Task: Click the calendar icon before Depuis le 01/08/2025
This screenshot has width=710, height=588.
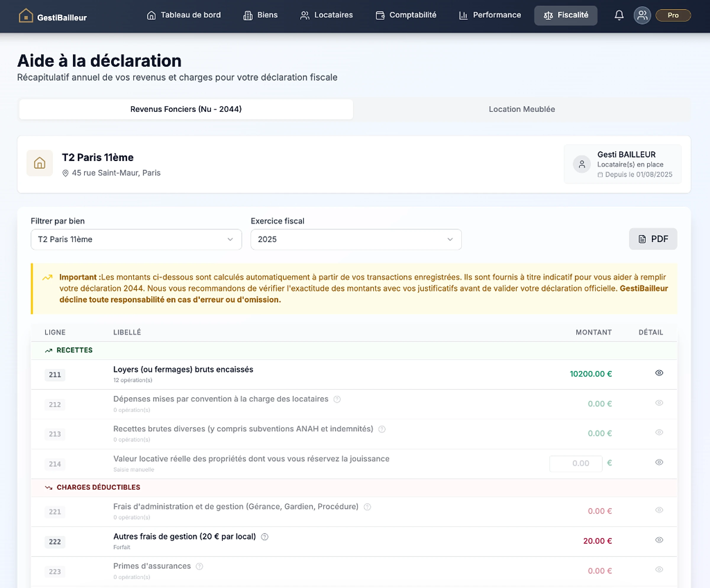Action: [600, 175]
